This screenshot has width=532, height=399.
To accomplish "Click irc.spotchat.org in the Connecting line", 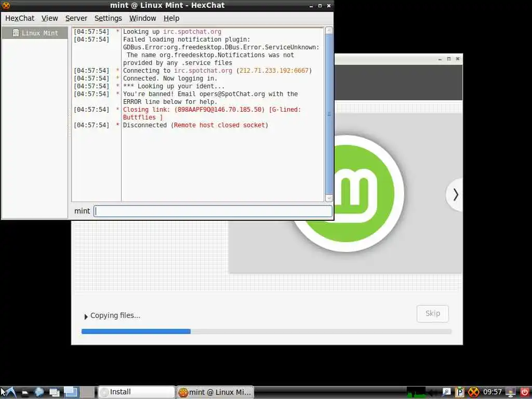I will tap(203, 71).
